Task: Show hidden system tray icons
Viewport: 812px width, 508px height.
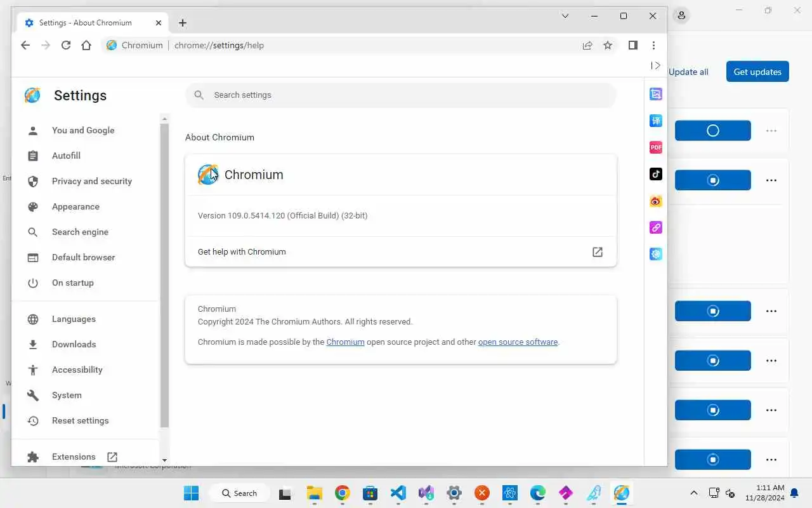Action: (x=694, y=493)
